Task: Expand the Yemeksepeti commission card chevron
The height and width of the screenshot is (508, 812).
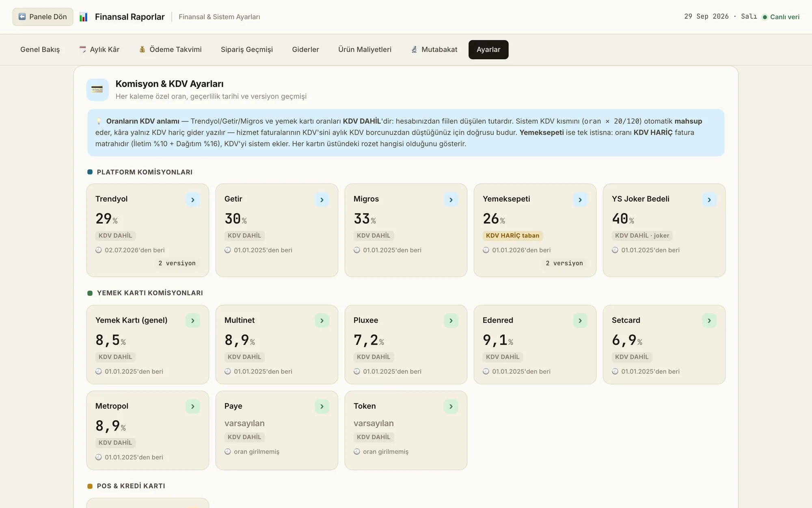Action: coord(580,200)
